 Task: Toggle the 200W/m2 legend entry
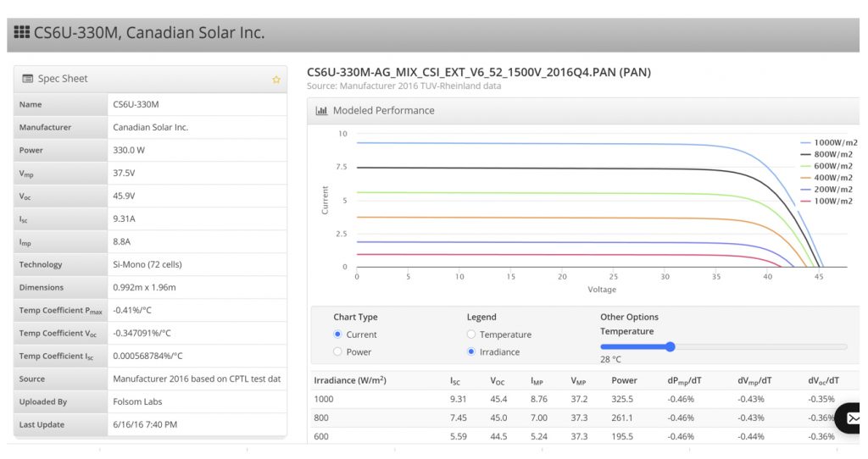point(826,189)
